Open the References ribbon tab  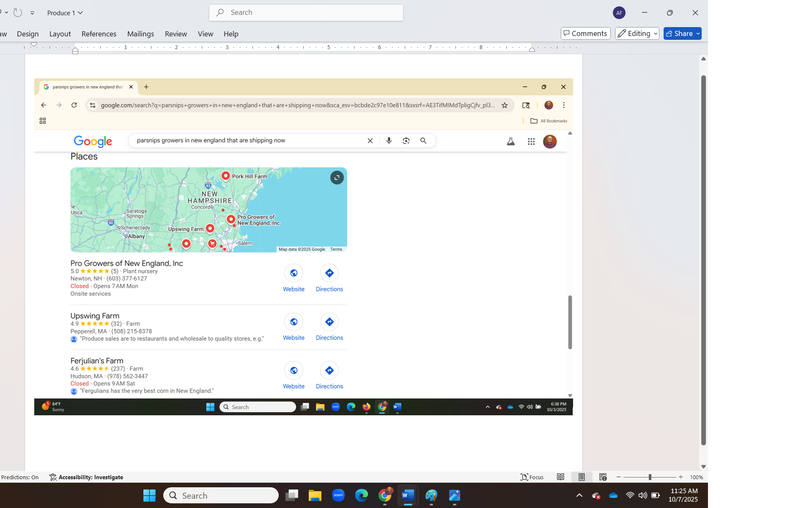[x=99, y=34]
